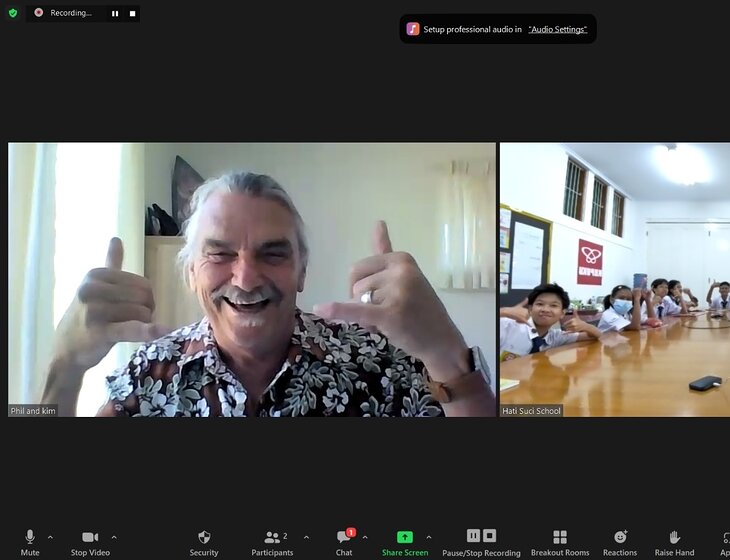Viewport: 730px width, 560px height.
Task: Select the Hati Suci School video tile
Action: [614, 279]
